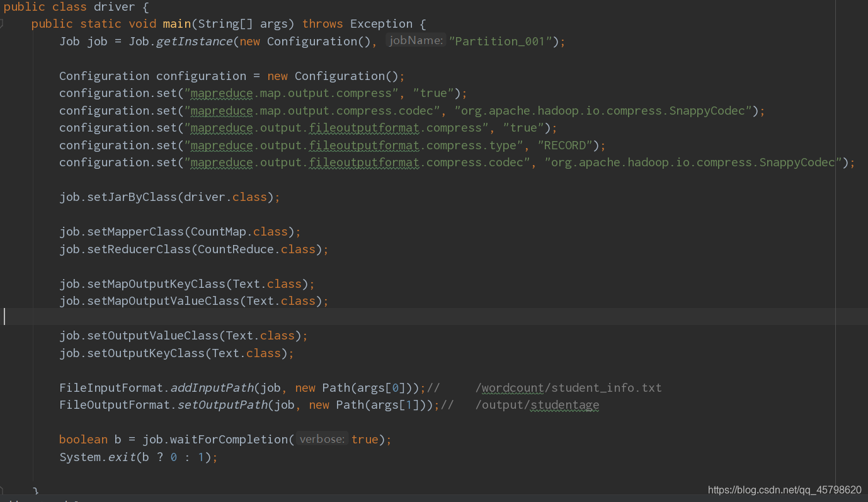Click the "System.exit" call
This screenshot has width=868, height=502.
[x=98, y=457]
